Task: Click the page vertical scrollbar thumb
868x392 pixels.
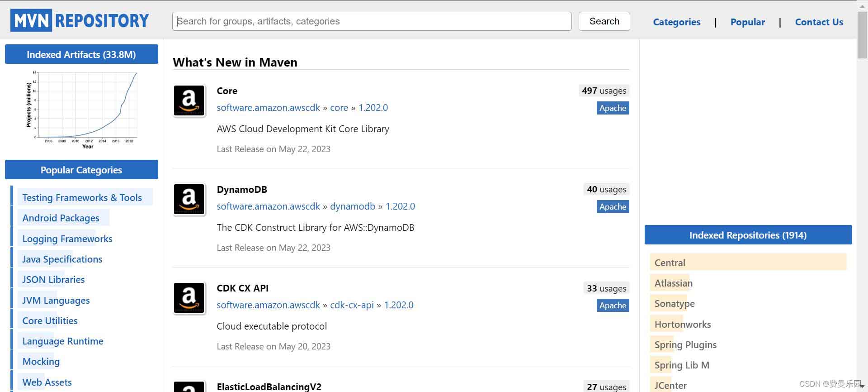Action: pyautogui.click(x=862, y=35)
